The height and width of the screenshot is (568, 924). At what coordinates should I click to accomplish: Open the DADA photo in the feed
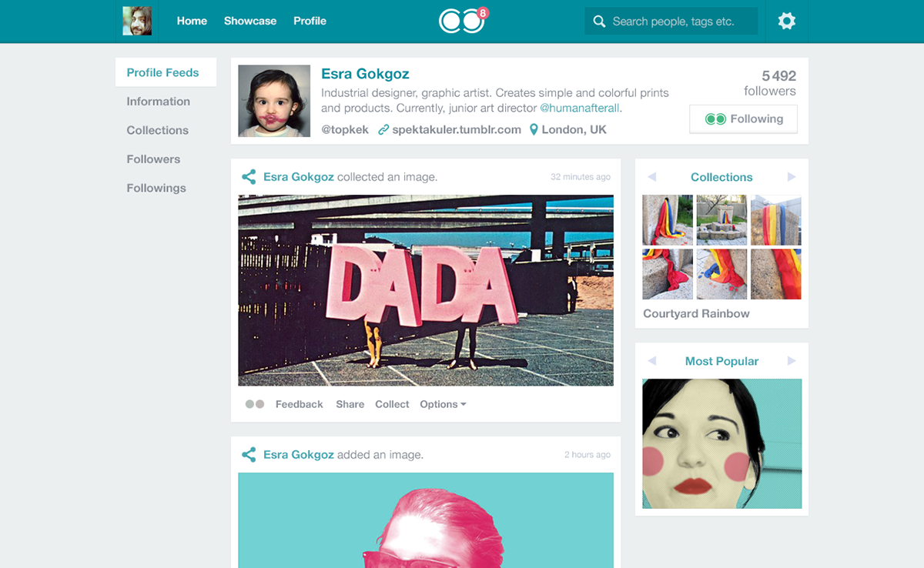pos(426,290)
